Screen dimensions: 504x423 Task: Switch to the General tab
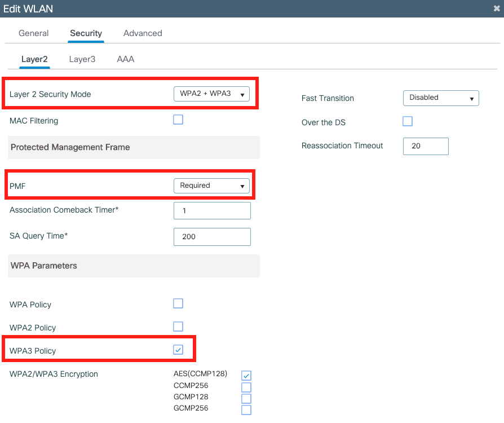click(x=33, y=33)
